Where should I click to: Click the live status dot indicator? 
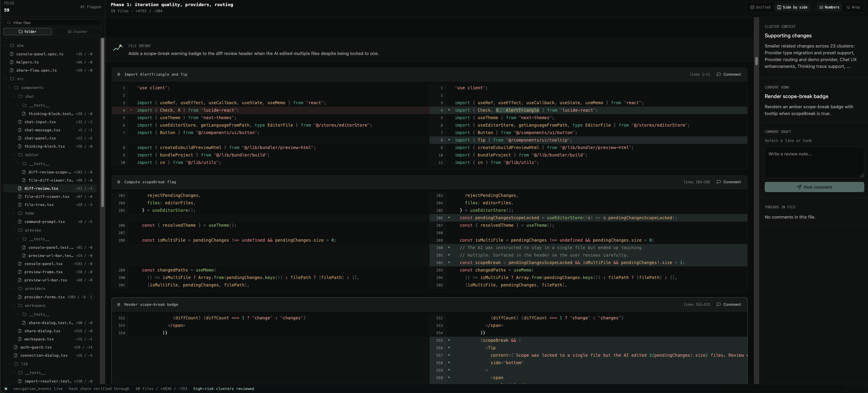click(x=6, y=389)
